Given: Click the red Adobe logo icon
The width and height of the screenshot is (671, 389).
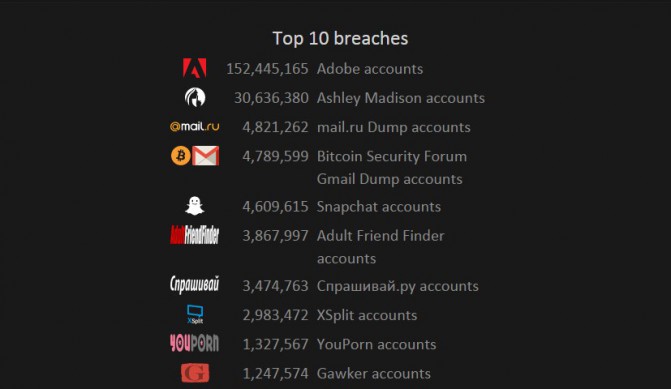Looking at the screenshot, I should coord(195,68).
